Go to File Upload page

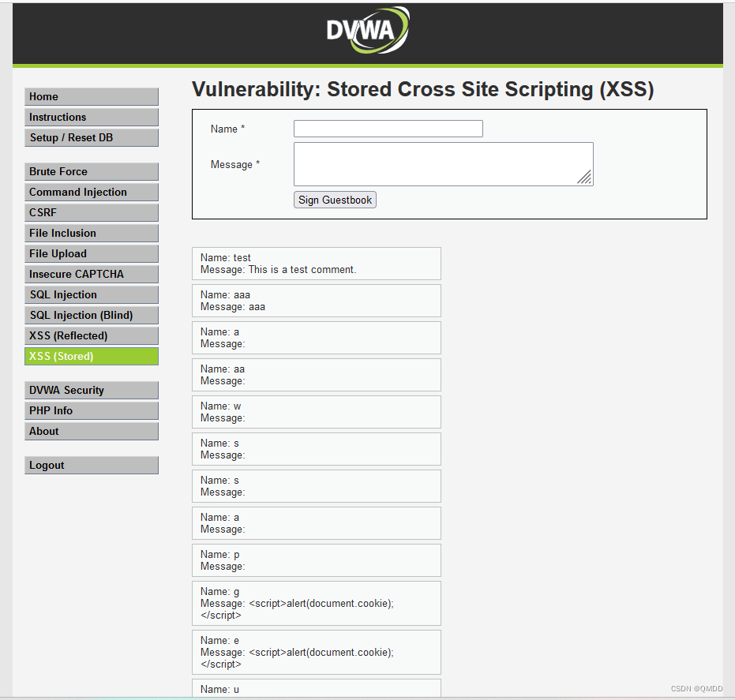click(x=91, y=253)
